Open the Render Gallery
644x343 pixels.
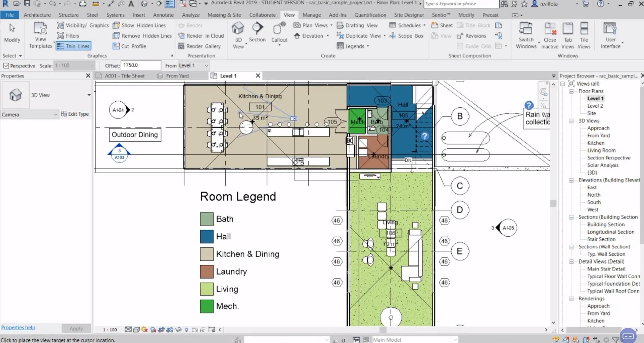[x=199, y=46]
